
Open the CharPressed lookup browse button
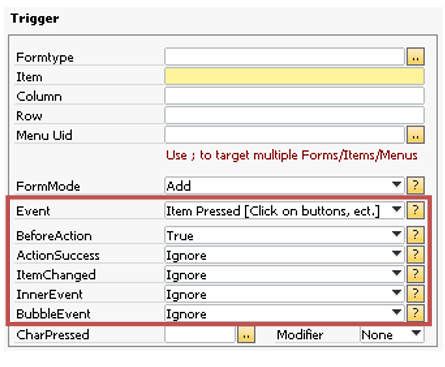tap(246, 334)
